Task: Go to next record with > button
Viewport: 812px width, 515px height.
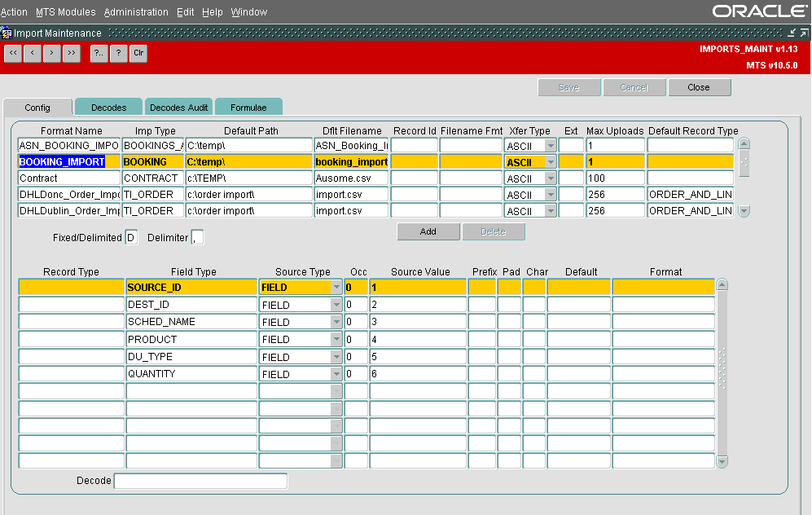Action: (x=52, y=53)
